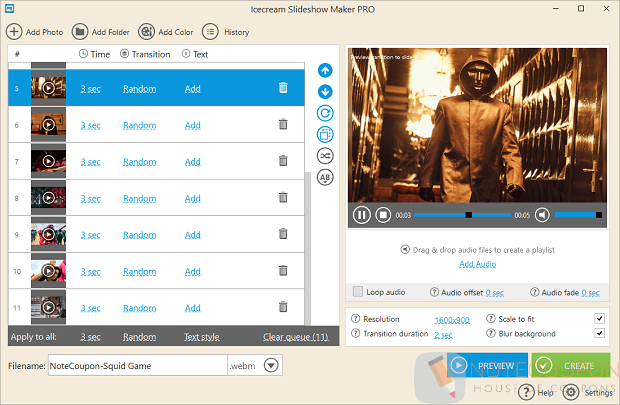Viewport: 620px width, 405px height.
Task: Delete slide 11 with the trash icon
Action: click(283, 307)
